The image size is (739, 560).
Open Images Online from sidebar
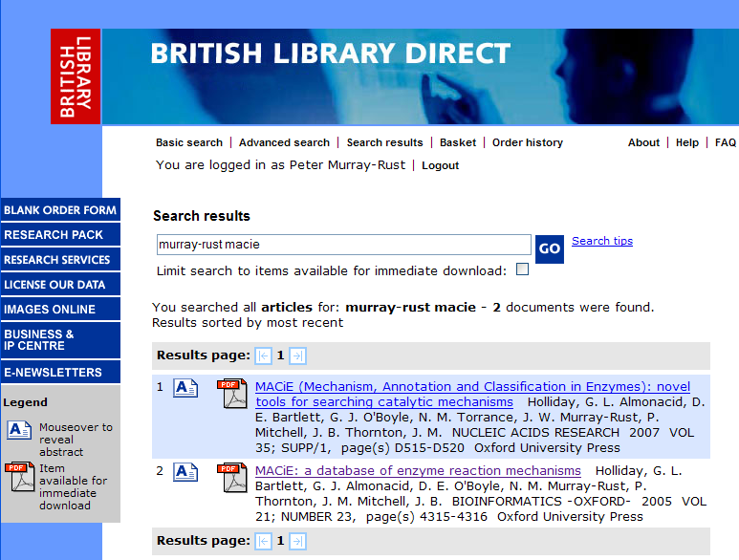[x=50, y=310]
